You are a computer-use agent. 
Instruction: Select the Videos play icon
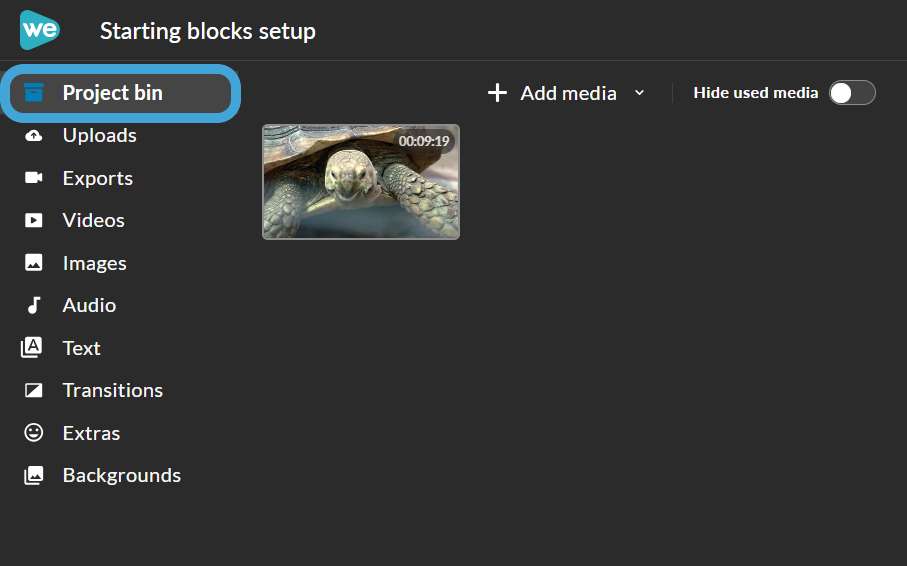tap(34, 220)
